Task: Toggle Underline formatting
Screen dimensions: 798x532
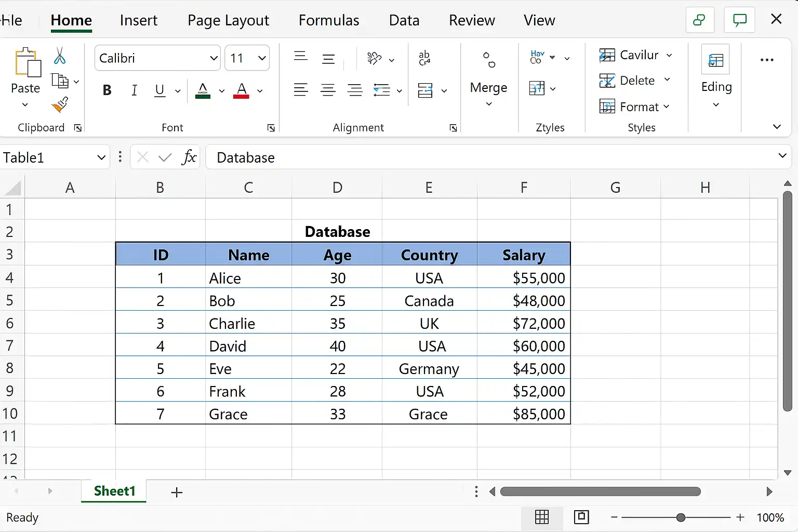Action: (x=160, y=90)
